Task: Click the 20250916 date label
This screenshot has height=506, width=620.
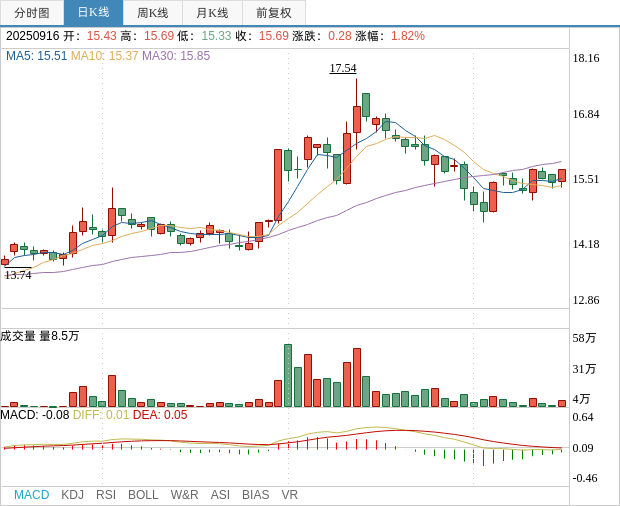Action: tap(33, 36)
